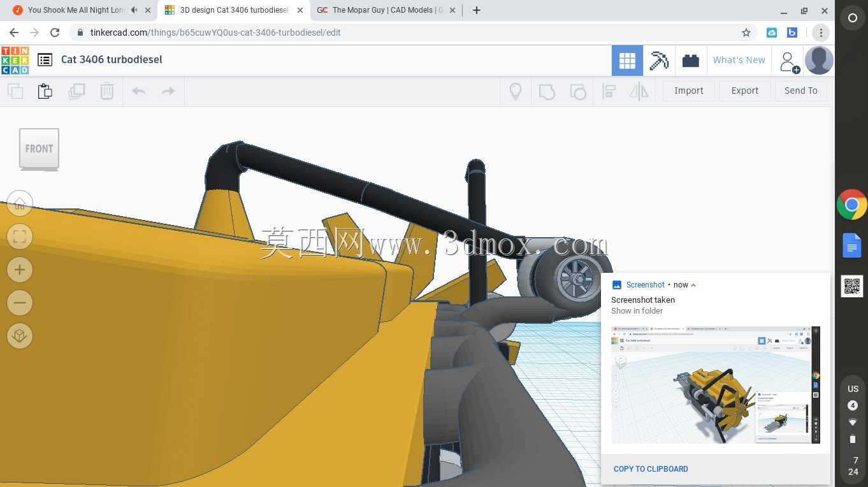Click the Import button
Screen dimensions: 868x487
pyautogui.click(x=689, y=91)
